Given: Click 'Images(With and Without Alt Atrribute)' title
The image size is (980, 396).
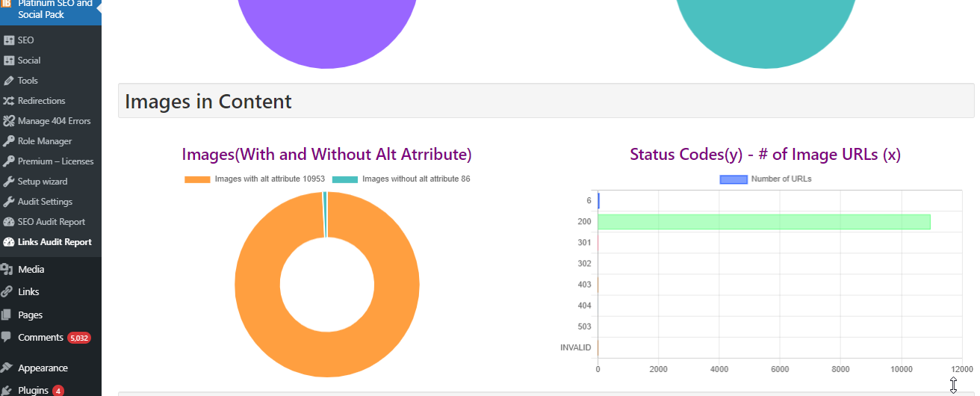Looking at the screenshot, I should [327, 155].
